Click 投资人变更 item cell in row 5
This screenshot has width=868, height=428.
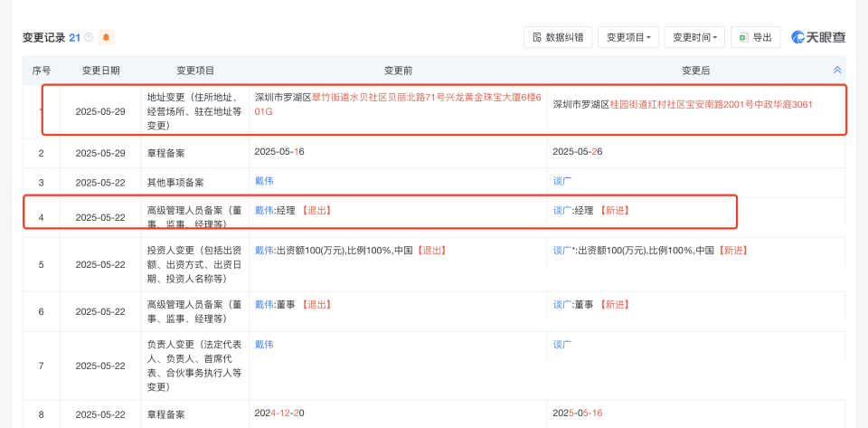tap(195, 264)
